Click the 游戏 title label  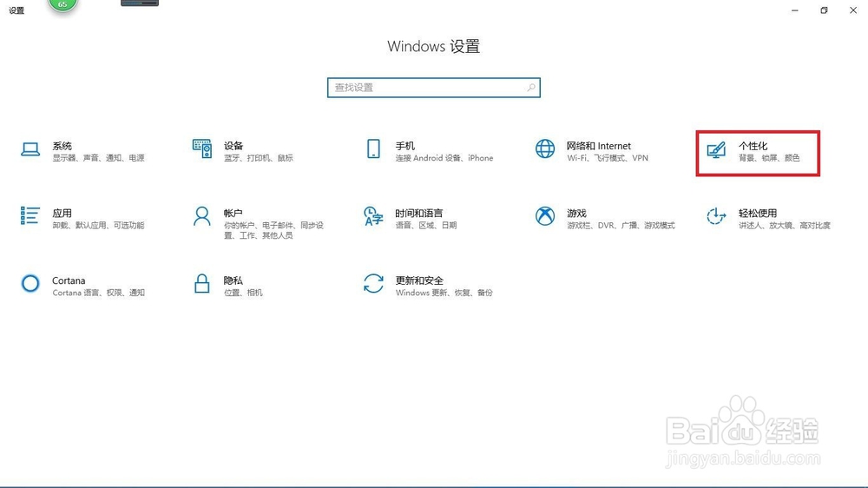(576, 214)
